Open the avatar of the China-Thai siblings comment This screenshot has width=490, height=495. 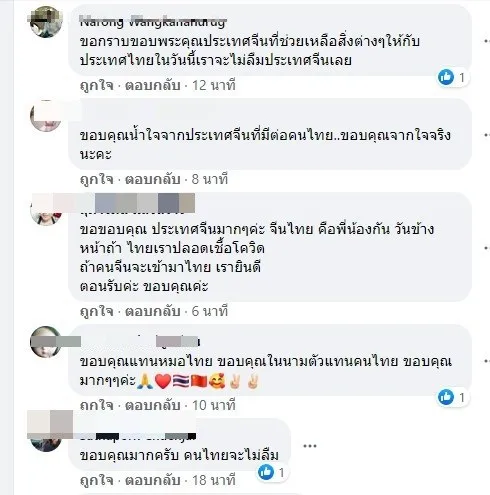pyautogui.click(x=46, y=210)
